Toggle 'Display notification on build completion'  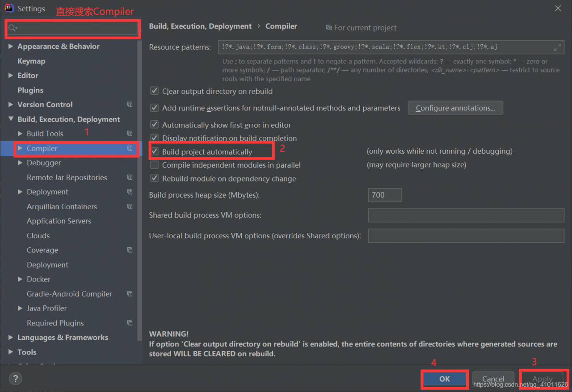coord(154,138)
